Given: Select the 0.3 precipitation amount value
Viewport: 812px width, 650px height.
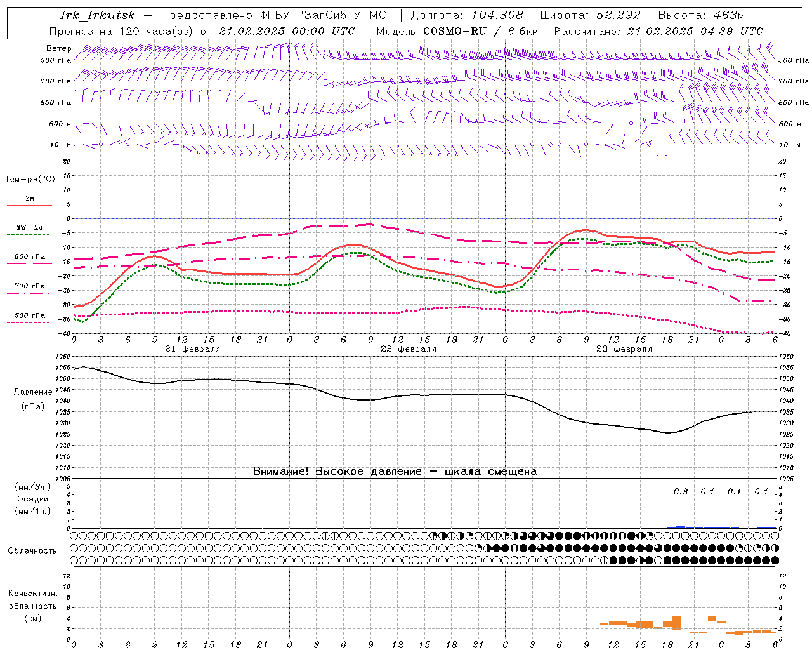Looking at the screenshot, I should click(681, 491).
